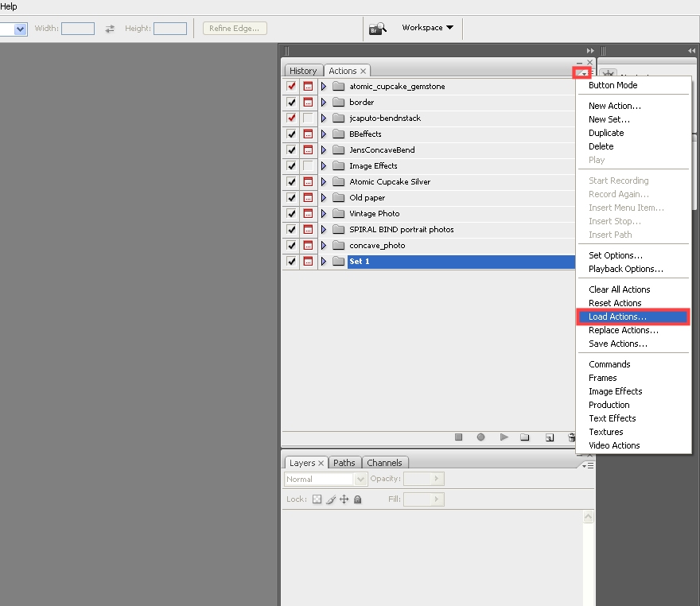Image resolution: width=700 pixels, height=606 pixels.
Task: Switch to the History tab
Action: (x=303, y=71)
